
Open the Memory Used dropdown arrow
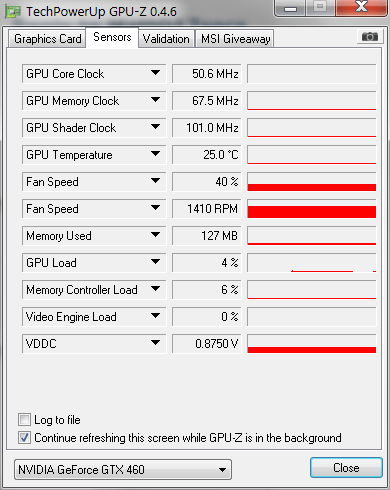point(155,235)
